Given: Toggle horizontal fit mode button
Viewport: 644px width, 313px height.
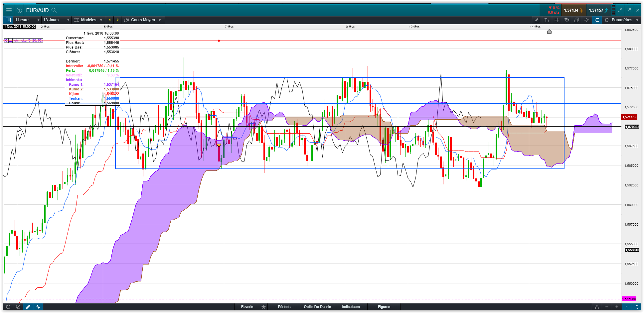Looking at the screenshot, I should tap(627, 307).
